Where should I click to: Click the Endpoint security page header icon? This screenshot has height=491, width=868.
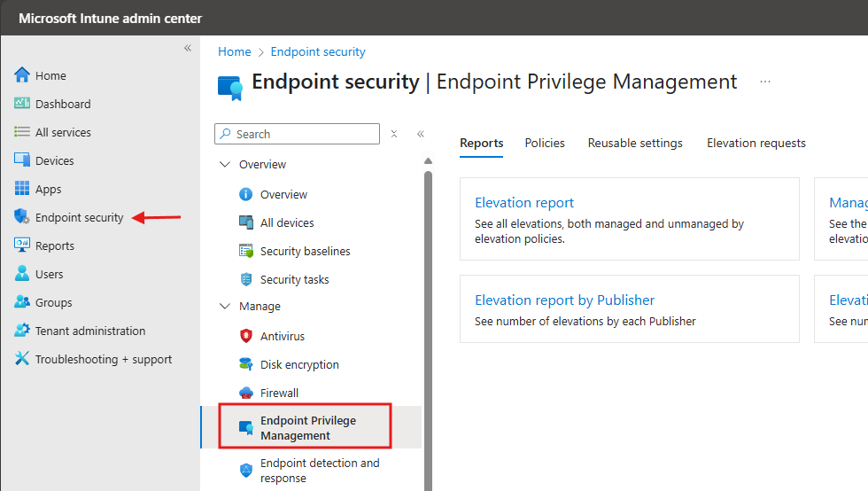point(230,88)
